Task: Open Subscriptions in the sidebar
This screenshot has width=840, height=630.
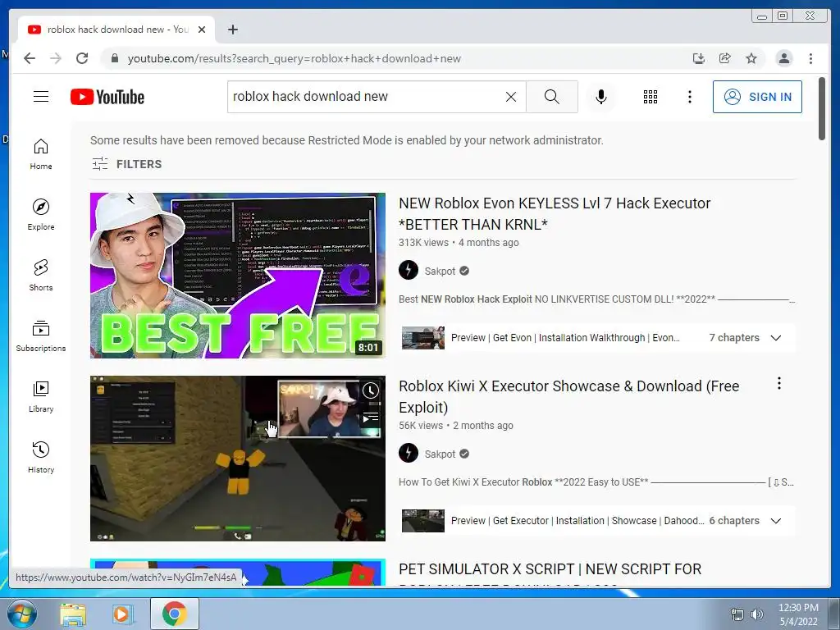Action: (x=41, y=336)
